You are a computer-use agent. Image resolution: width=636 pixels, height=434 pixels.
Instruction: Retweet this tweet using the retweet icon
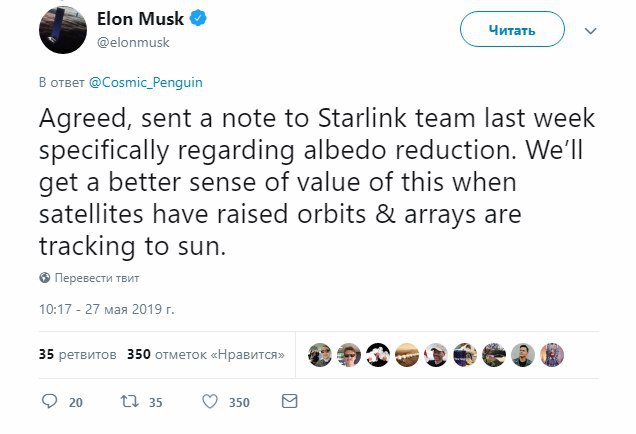(x=126, y=402)
